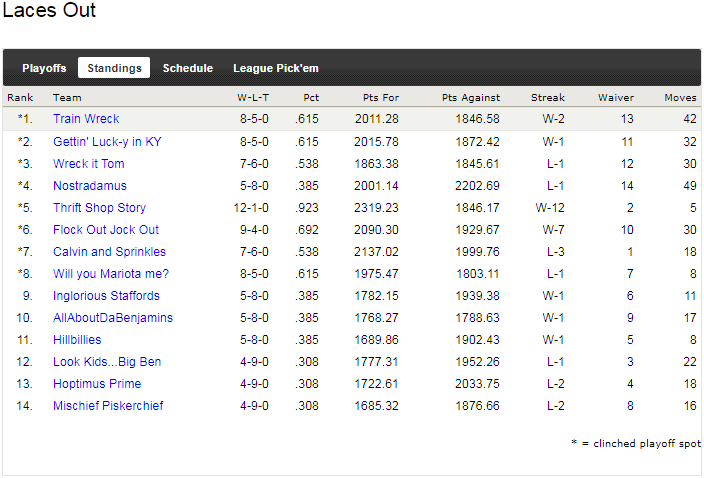
Task: Select the Thrift Shop Story team
Action: (x=99, y=208)
